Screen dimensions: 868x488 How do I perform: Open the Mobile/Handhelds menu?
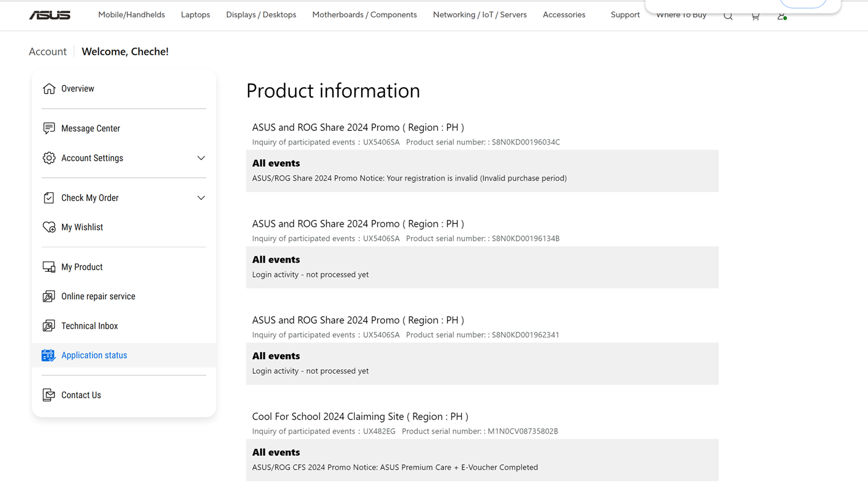(x=132, y=15)
